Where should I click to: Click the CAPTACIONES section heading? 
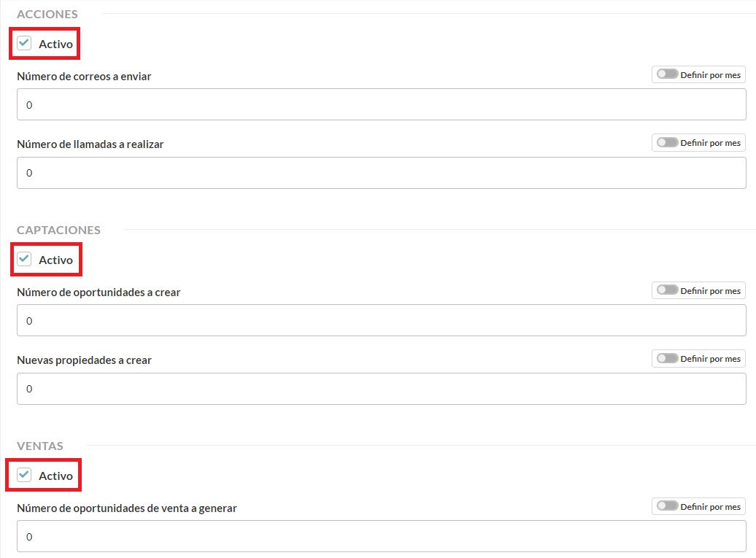(58, 230)
